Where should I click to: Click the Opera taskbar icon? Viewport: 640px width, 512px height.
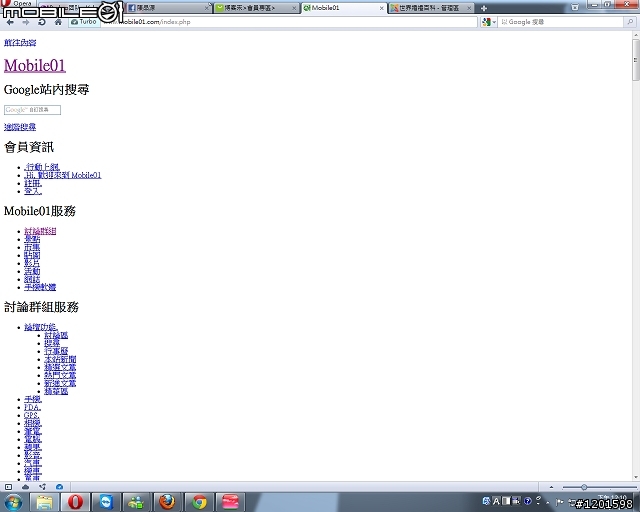click(x=75, y=502)
